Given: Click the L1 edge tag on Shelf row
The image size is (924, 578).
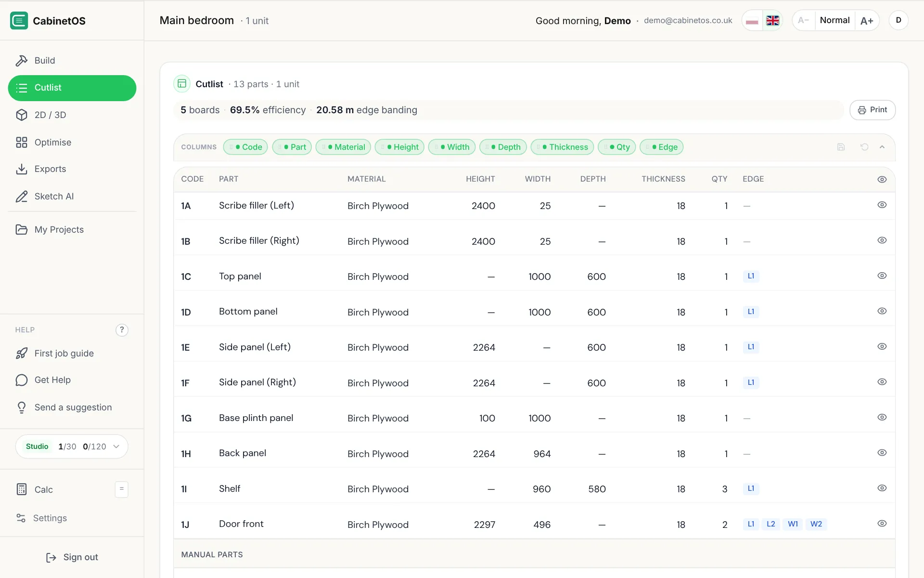Looking at the screenshot, I should pos(751,489).
